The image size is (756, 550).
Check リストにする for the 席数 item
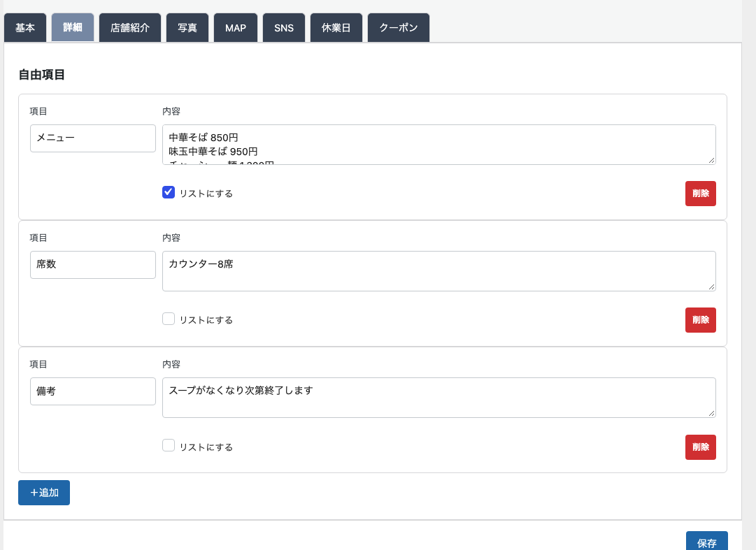[x=169, y=319]
